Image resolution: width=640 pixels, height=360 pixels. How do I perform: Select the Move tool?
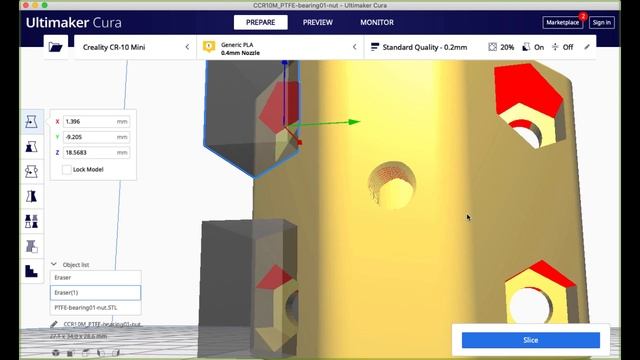(31, 122)
